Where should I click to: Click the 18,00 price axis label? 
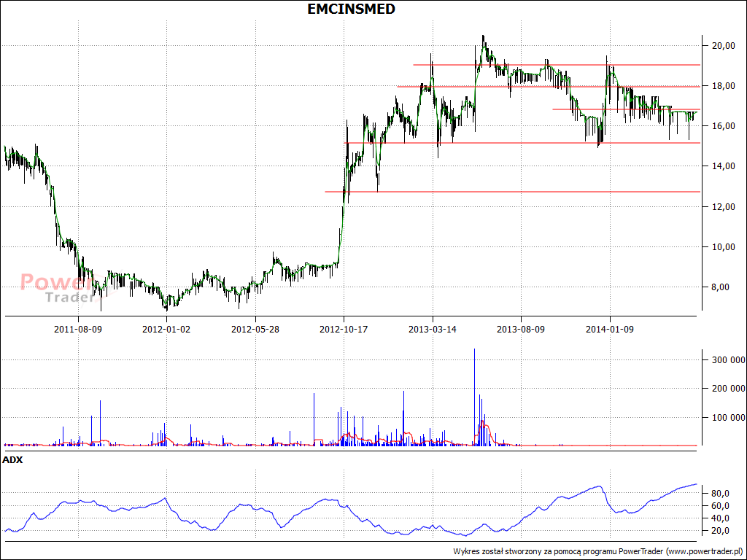coord(722,86)
